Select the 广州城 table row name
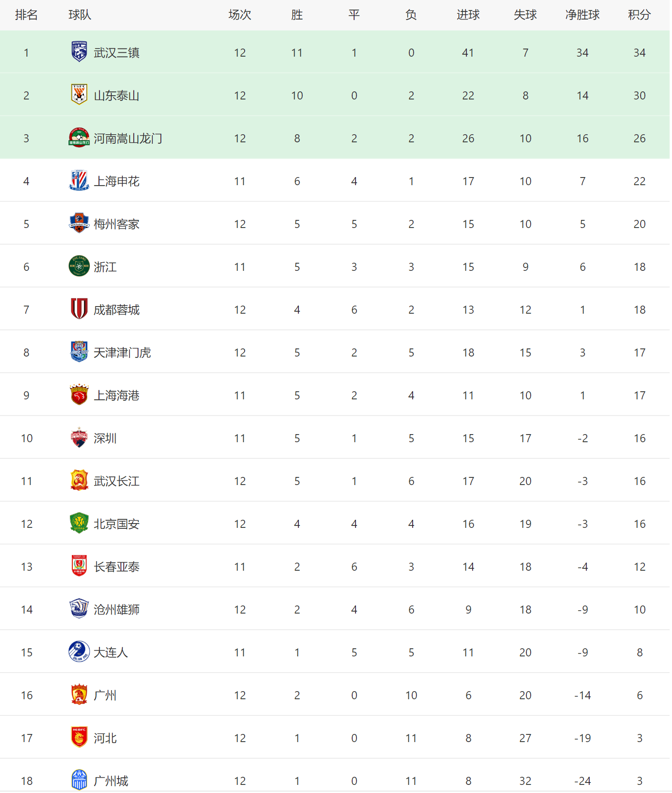 [111, 781]
